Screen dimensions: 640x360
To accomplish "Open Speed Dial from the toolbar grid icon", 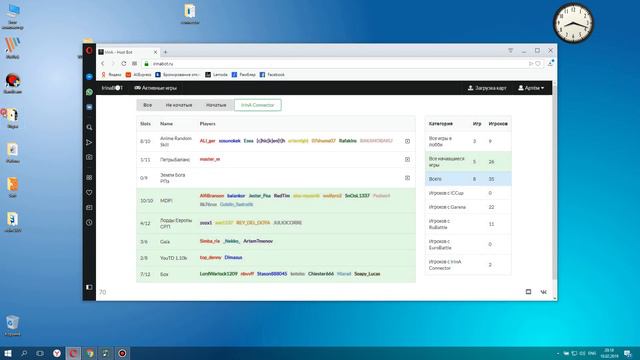I will click(134, 64).
